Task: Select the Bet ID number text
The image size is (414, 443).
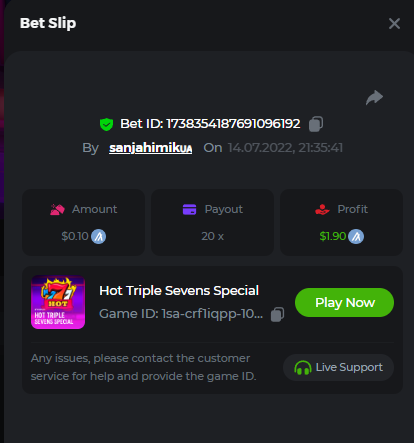Action: click(233, 124)
